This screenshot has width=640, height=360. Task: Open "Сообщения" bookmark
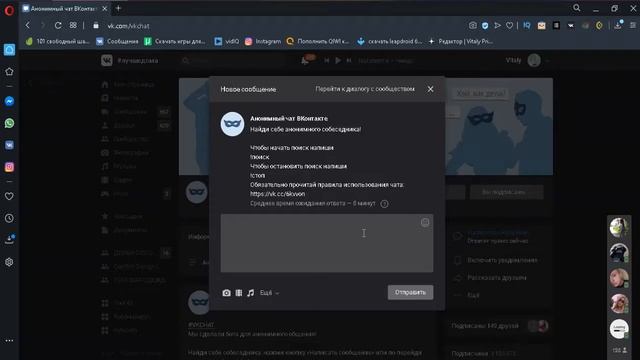[x=117, y=41]
